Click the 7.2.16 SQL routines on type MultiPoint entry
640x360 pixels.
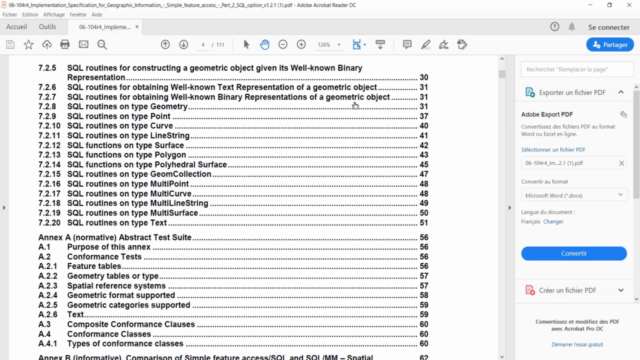coord(233,184)
